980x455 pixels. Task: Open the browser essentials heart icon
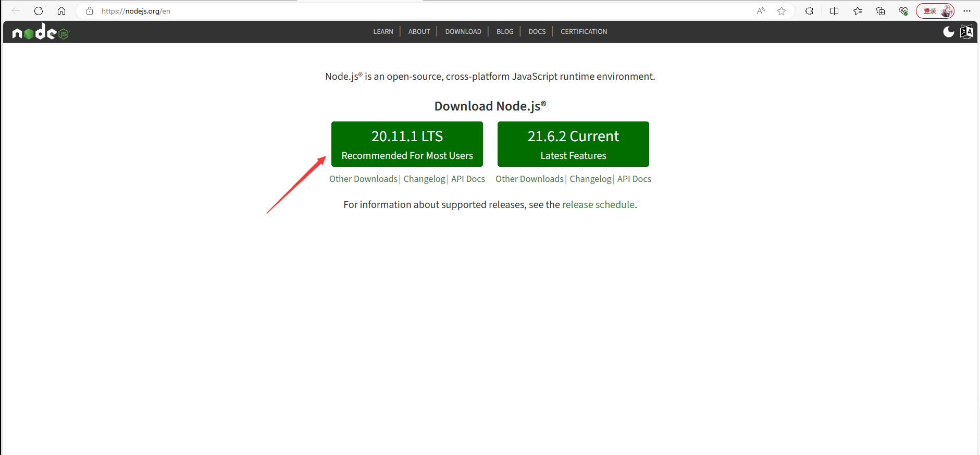(x=903, y=11)
